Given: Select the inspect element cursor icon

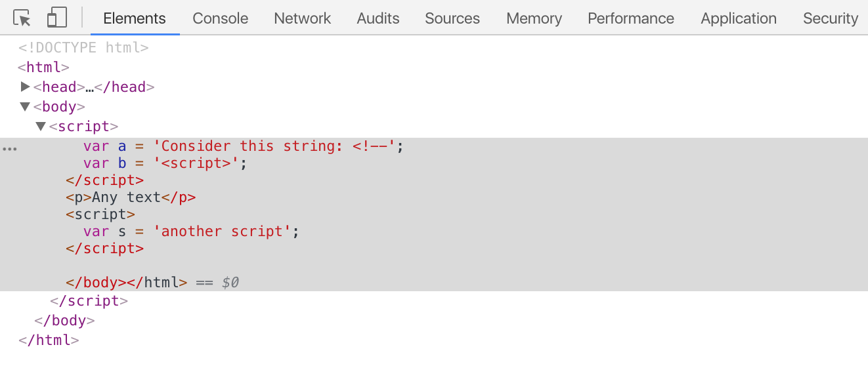Looking at the screenshot, I should [22, 18].
